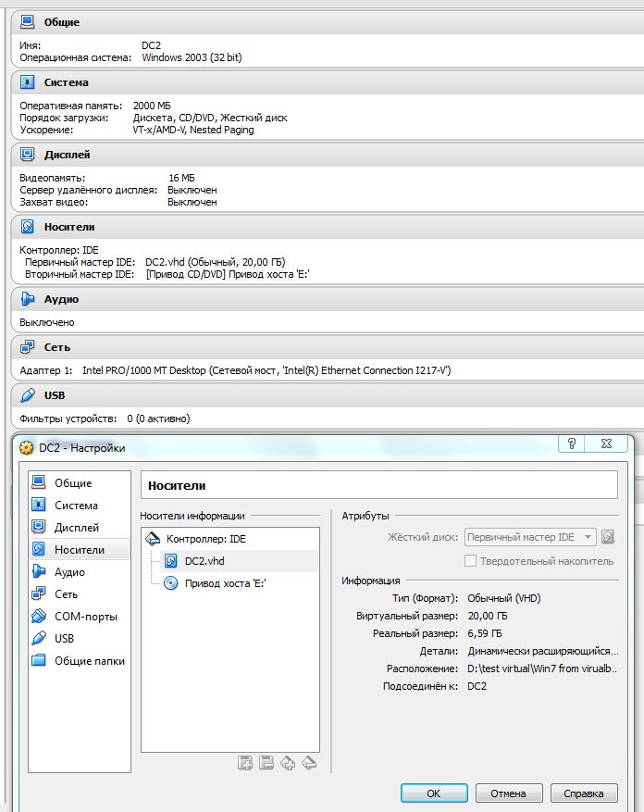Click the Адаптер 1 Intel PRO/1000 description
The height and width of the screenshot is (812, 644).
pyautogui.click(x=266, y=370)
